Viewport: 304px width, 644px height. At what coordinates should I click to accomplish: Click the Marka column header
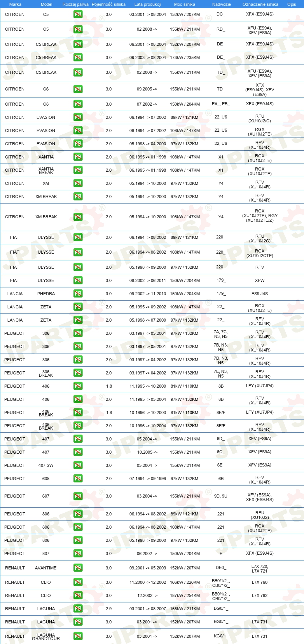[15, 4]
